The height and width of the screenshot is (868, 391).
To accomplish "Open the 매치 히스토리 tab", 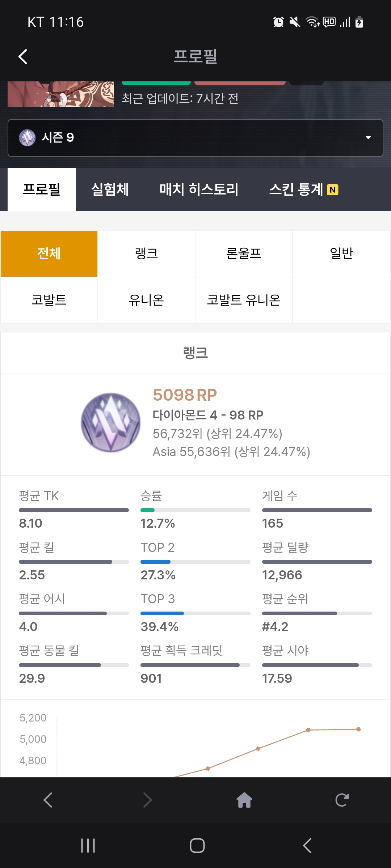I will pos(199,190).
